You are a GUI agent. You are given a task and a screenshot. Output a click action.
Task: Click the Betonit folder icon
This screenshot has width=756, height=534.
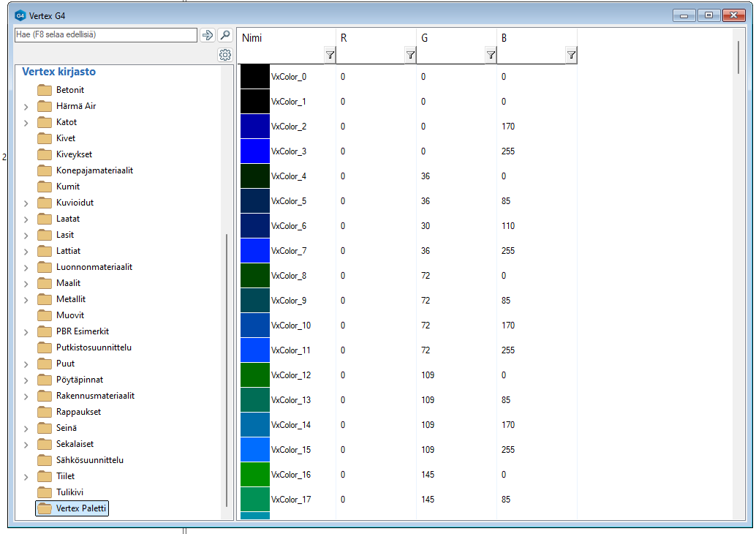point(45,90)
